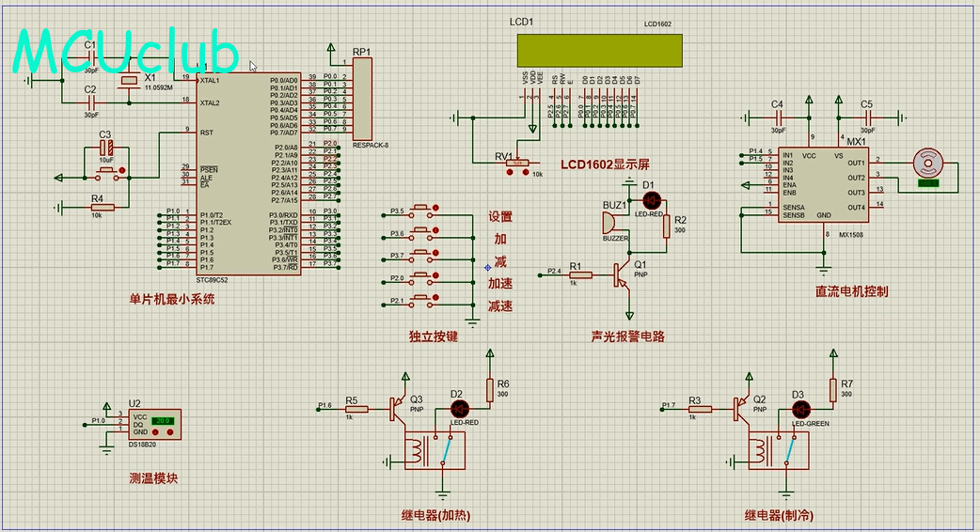Select the RP1 RESPACK-8 resistor pack
Image resolution: width=980 pixels, height=532 pixels.
click(x=362, y=99)
